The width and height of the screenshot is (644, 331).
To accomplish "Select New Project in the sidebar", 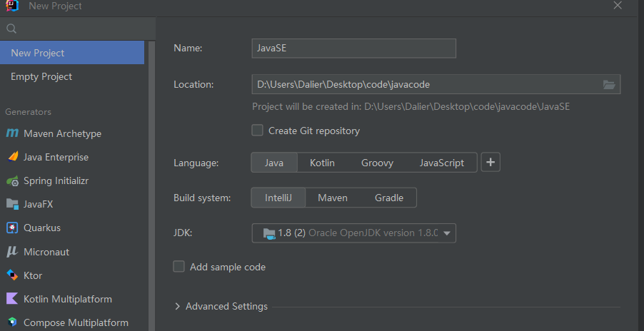I will pyautogui.click(x=38, y=53).
